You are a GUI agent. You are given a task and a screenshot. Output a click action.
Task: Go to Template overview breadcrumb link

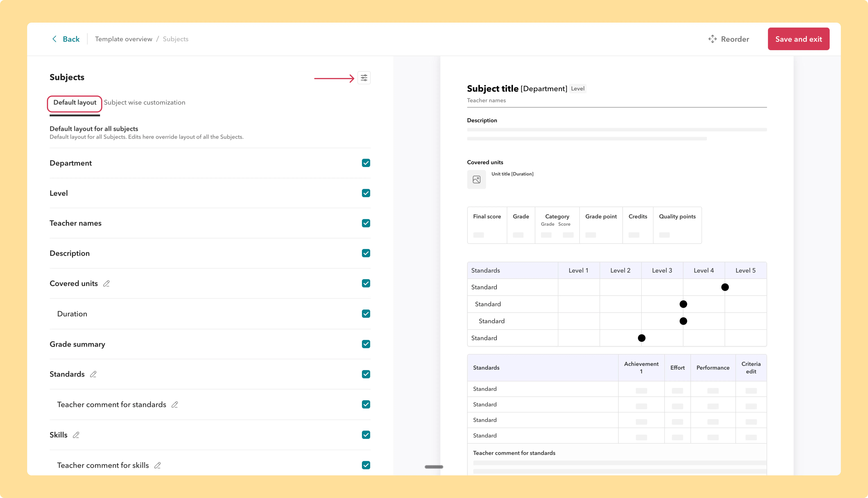click(x=123, y=39)
